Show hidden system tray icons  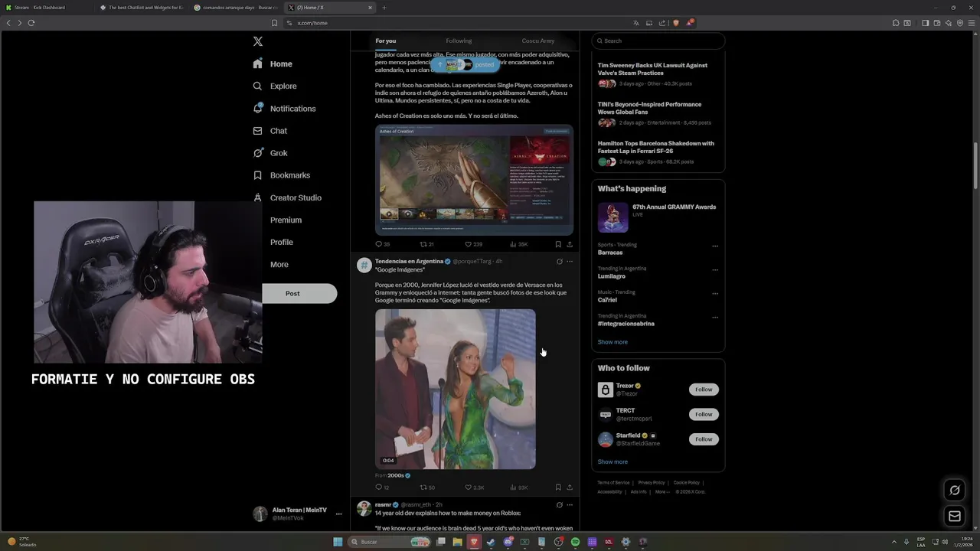pos(894,542)
